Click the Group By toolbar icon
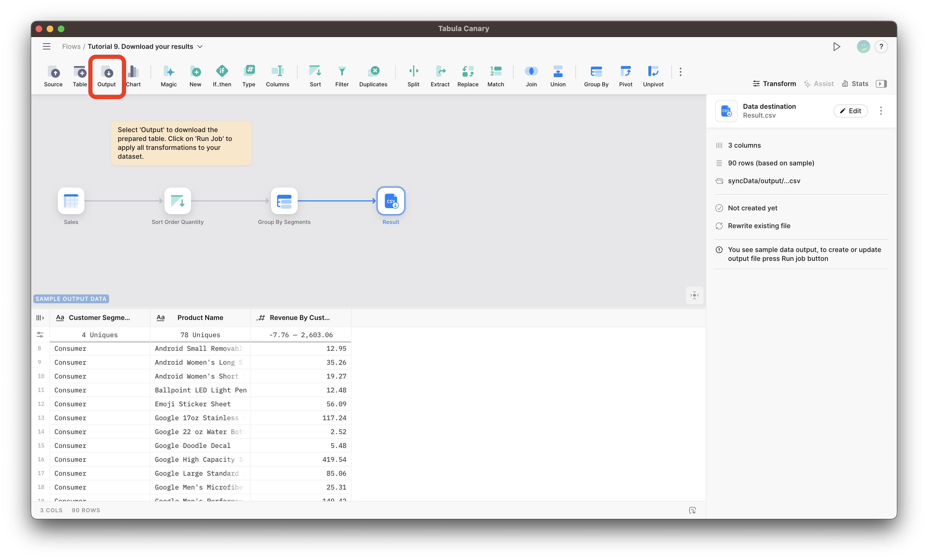 [x=596, y=72]
